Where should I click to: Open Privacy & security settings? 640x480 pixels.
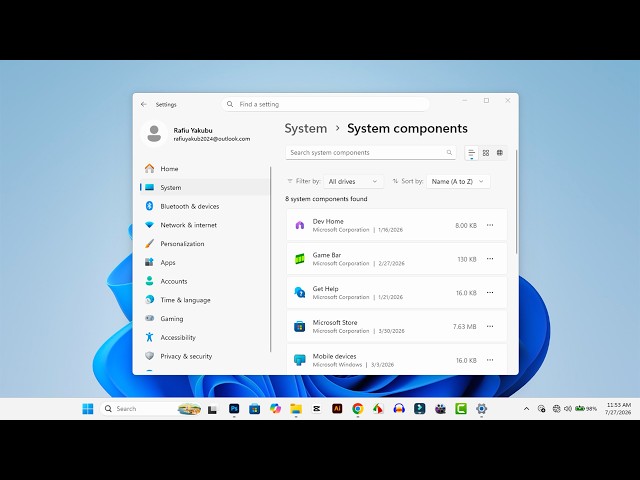tap(204, 356)
